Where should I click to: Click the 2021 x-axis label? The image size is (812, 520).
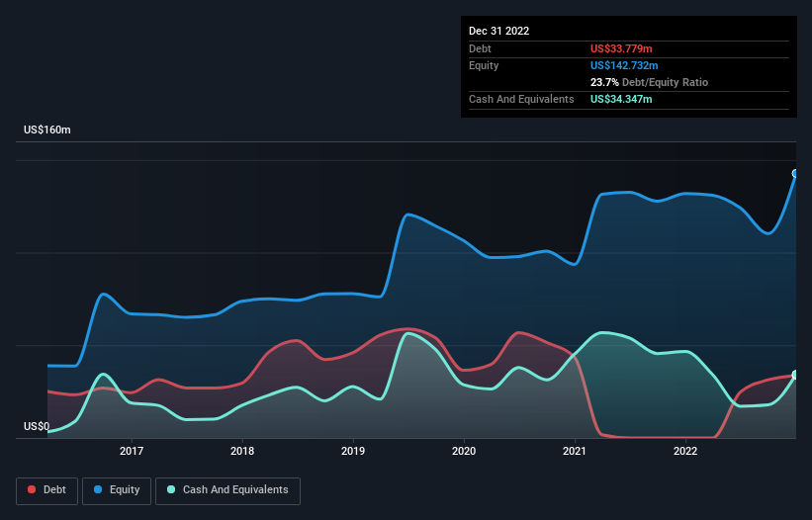575,451
